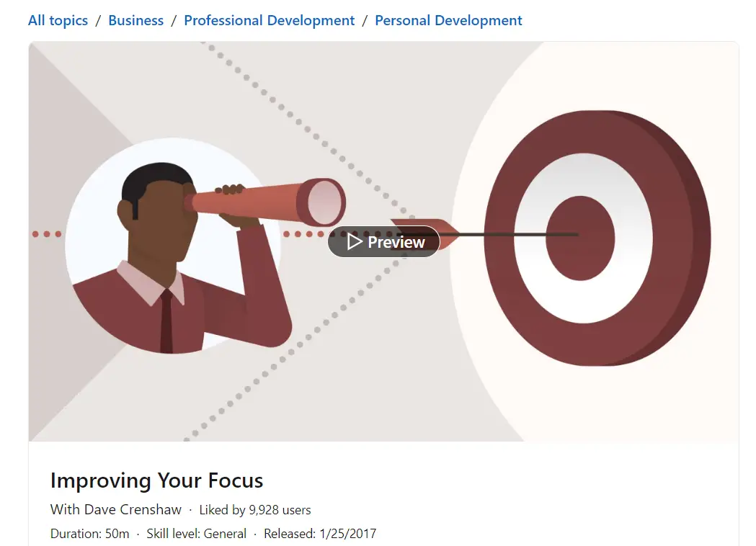Navigate to the Business category
Viewport: 756px width, 546px height.
click(x=135, y=20)
